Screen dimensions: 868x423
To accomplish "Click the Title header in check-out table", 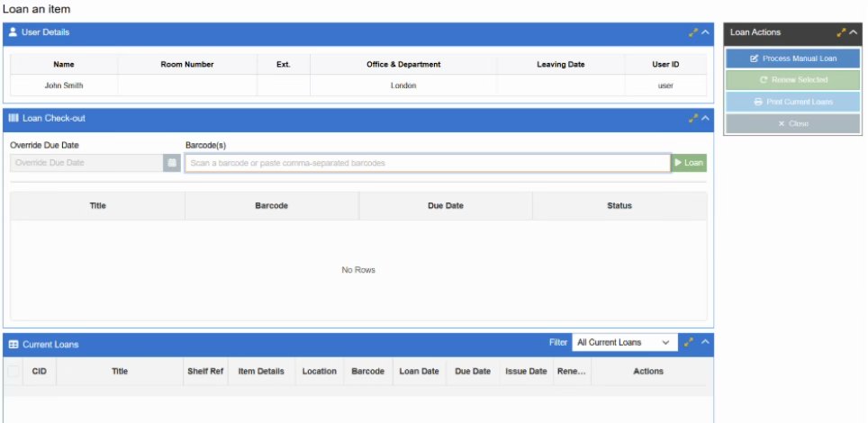I will [x=97, y=205].
